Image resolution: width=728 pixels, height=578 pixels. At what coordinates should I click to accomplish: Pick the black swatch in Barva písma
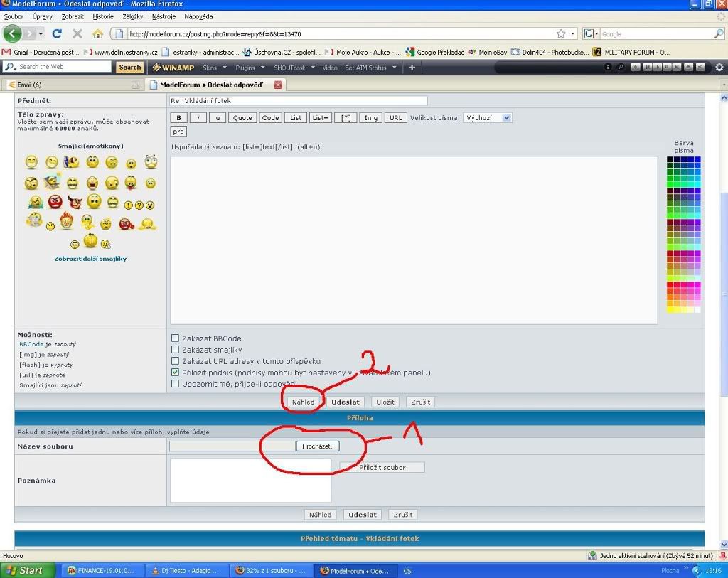point(670,160)
